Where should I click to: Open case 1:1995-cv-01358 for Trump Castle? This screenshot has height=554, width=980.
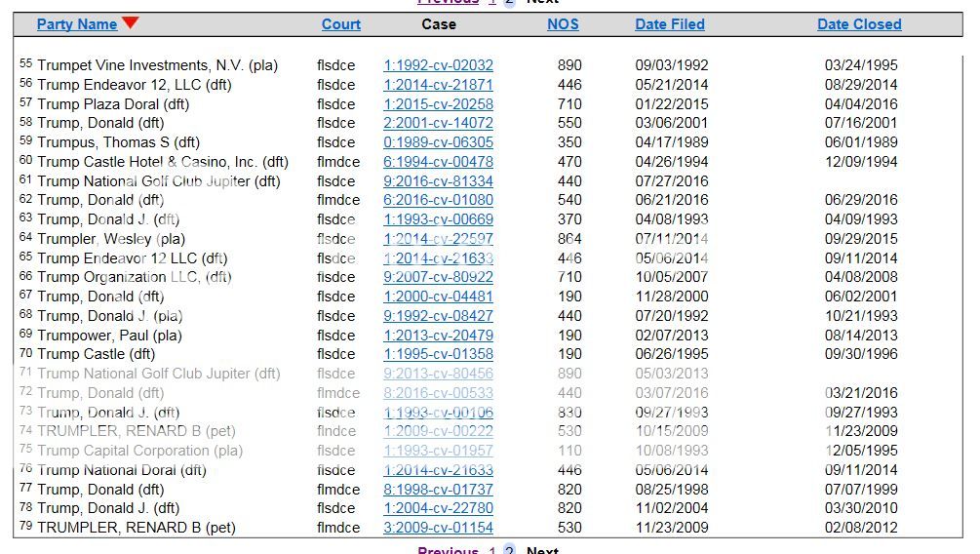tap(438, 353)
